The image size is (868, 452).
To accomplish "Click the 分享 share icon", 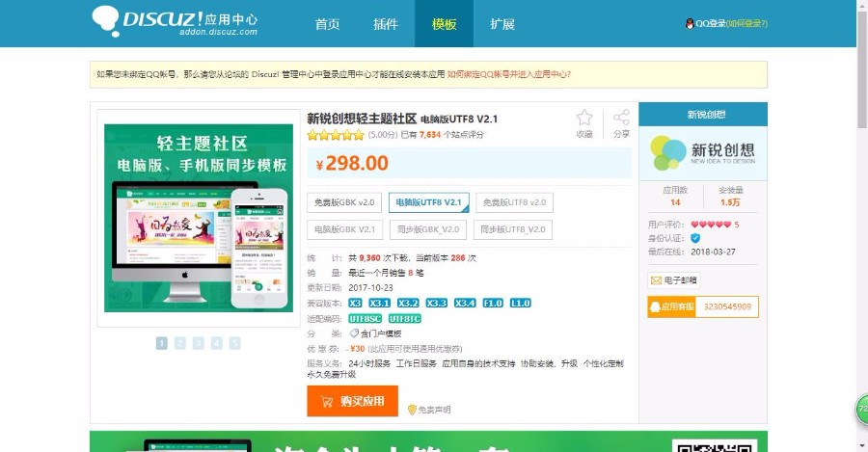I will coord(621,118).
